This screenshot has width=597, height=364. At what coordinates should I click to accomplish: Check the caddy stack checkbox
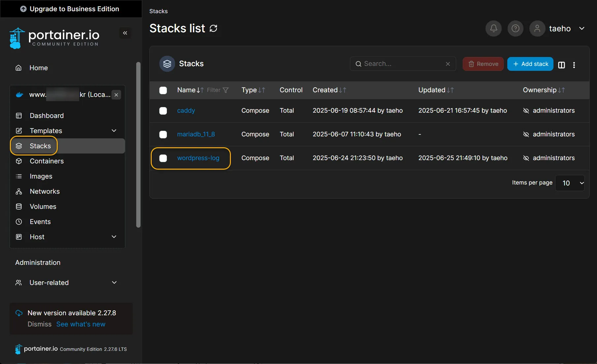pyautogui.click(x=163, y=111)
